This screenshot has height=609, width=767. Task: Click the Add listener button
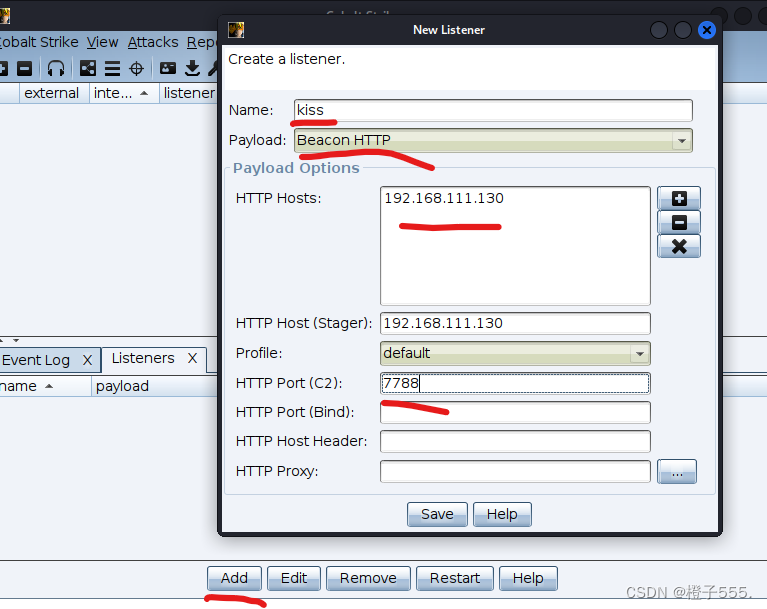click(x=234, y=578)
